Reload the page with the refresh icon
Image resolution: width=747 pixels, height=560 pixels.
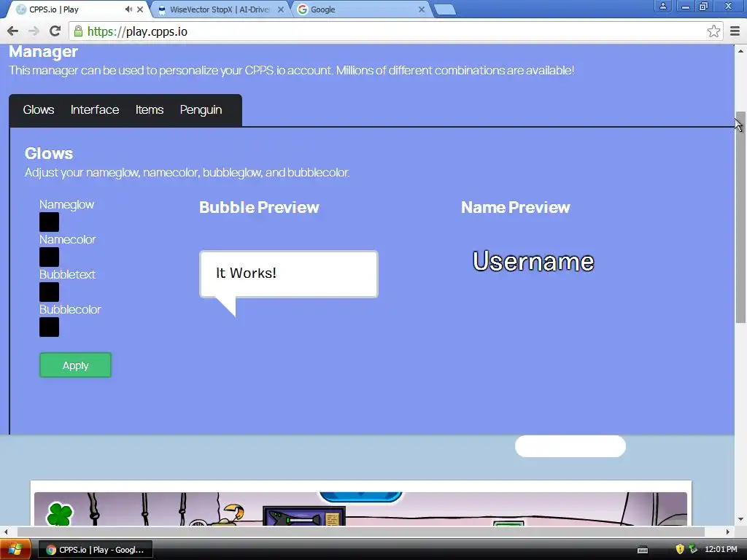click(55, 31)
